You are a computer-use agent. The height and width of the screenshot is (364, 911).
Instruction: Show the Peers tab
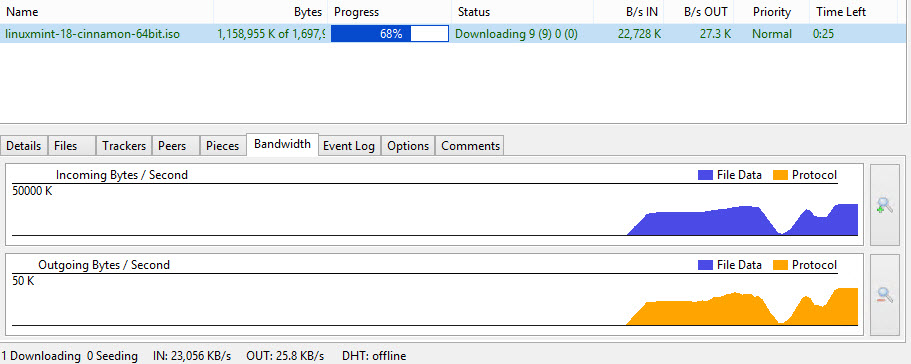pos(175,146)
